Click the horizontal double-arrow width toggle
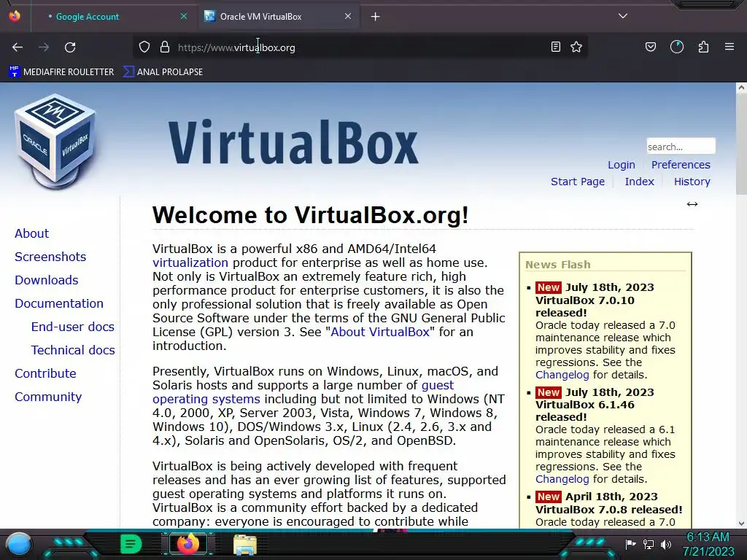 click(692, 204)
